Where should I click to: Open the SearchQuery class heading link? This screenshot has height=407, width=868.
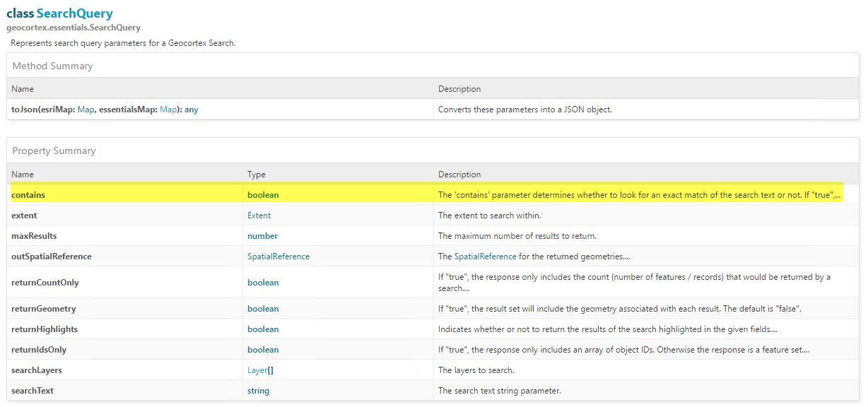74,13
